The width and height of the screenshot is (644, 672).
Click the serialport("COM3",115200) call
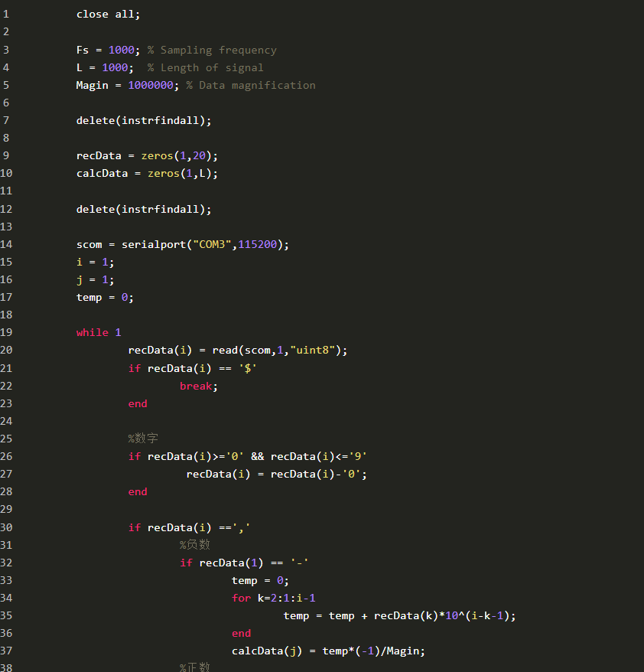pyautogui.click(x=206, y=244)
